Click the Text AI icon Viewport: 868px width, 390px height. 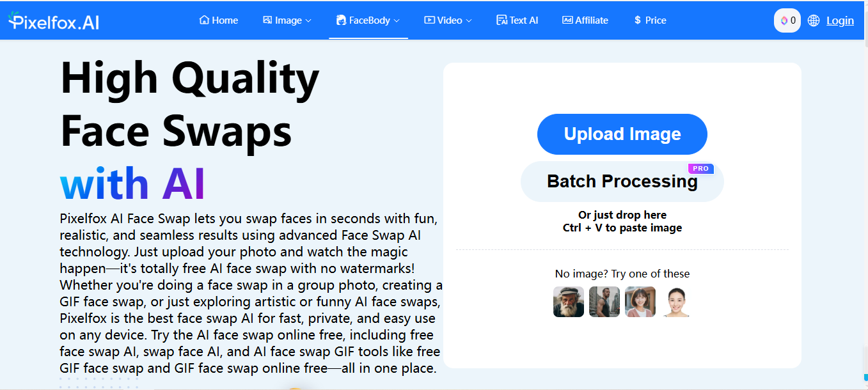[x=501, y=20]
